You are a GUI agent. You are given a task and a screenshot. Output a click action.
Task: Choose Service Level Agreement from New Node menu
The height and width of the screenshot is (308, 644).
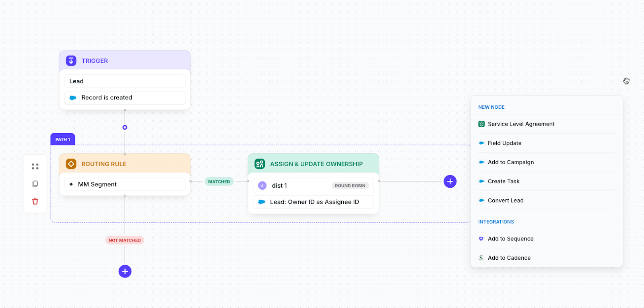(521, 124)
